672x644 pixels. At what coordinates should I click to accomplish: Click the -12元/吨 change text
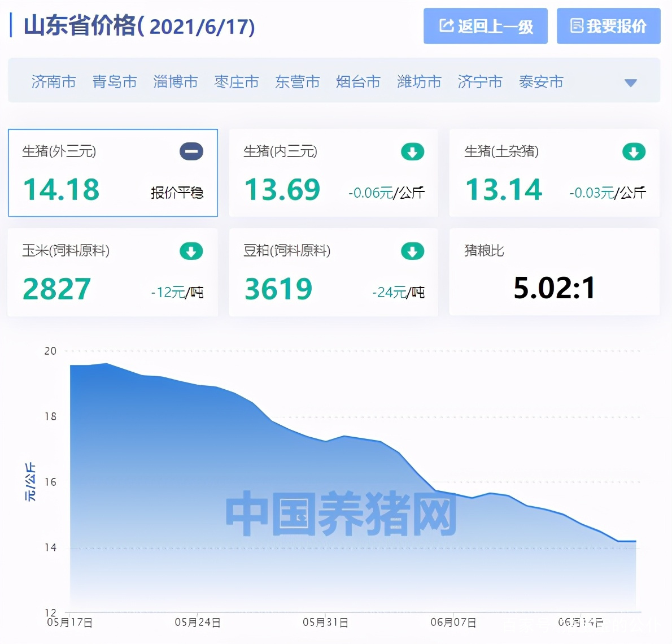[x=177, y=293]
